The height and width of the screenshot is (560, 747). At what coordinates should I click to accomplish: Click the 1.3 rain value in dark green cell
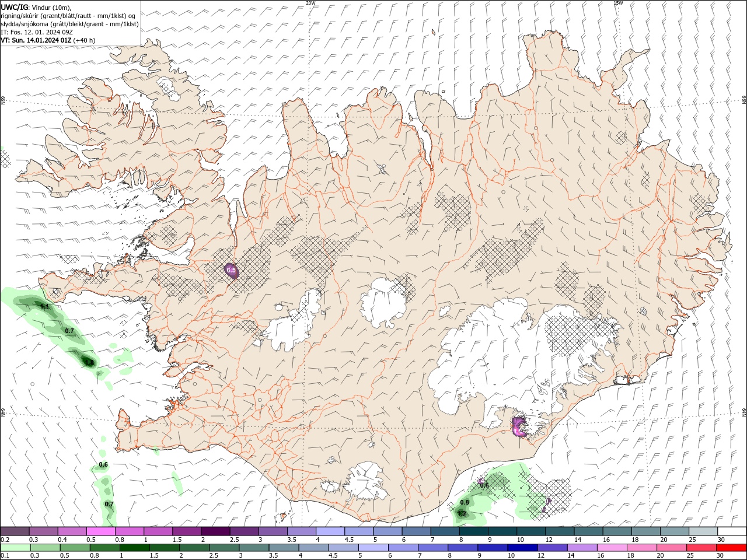click(x=89, y=362)
